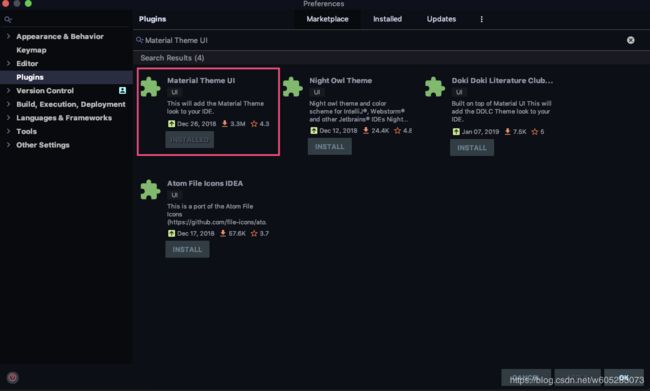Screen dimensions: 650x391
Task: Click the Atom File Icons rating star
Action: (x=254, y=233)
